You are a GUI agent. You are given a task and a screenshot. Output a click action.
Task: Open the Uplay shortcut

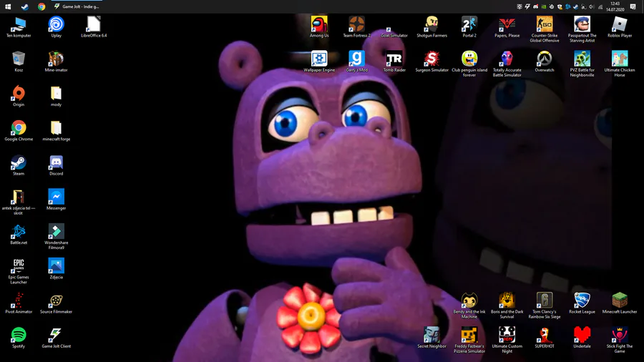point(57,27)
